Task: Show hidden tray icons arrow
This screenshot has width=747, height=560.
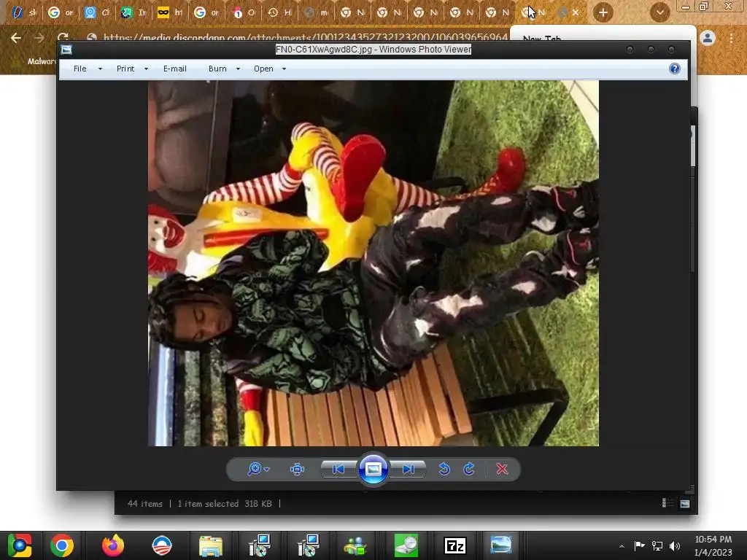Action: point(622,545)
